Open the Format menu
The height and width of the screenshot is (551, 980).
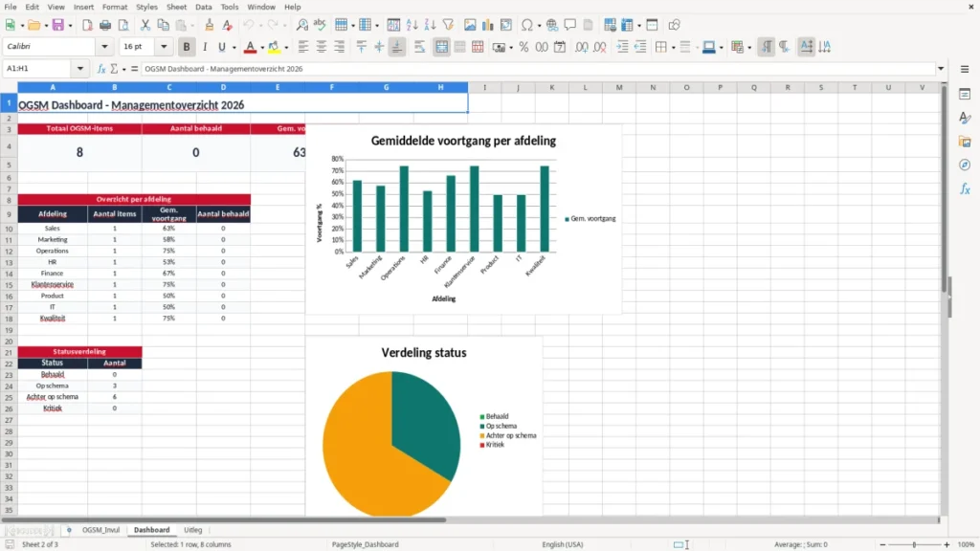pyautogui.click(x=115, y=7)
